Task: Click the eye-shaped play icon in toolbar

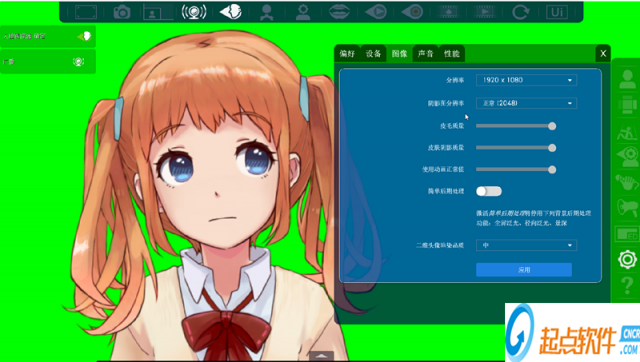Action: 376,12
